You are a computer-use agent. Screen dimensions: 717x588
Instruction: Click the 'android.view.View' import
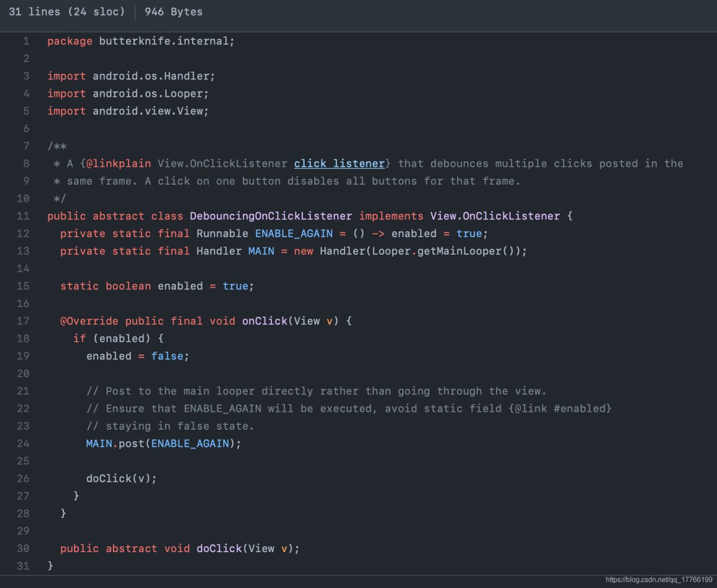pos(150,111)
